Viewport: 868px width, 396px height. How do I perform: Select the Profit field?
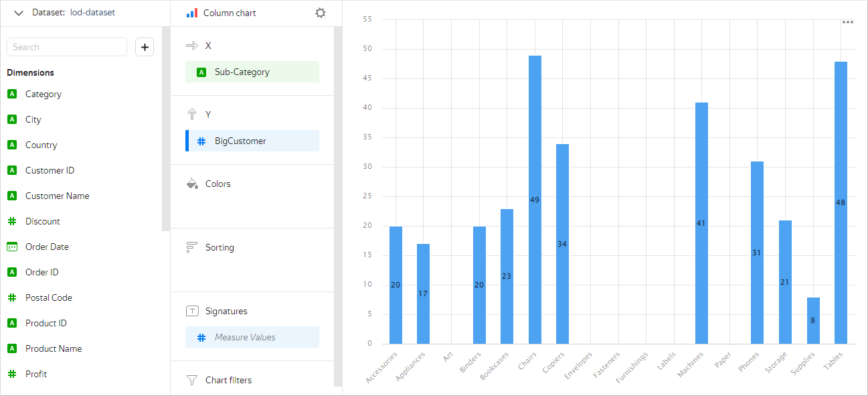(x=35, y=375)
